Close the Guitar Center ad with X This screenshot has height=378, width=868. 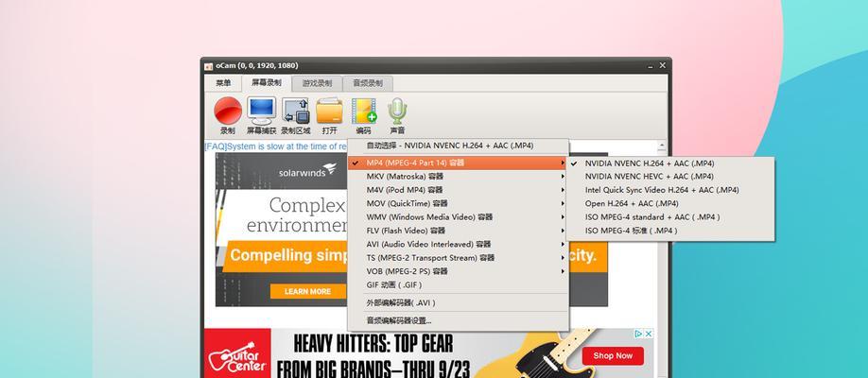point(649,334)
